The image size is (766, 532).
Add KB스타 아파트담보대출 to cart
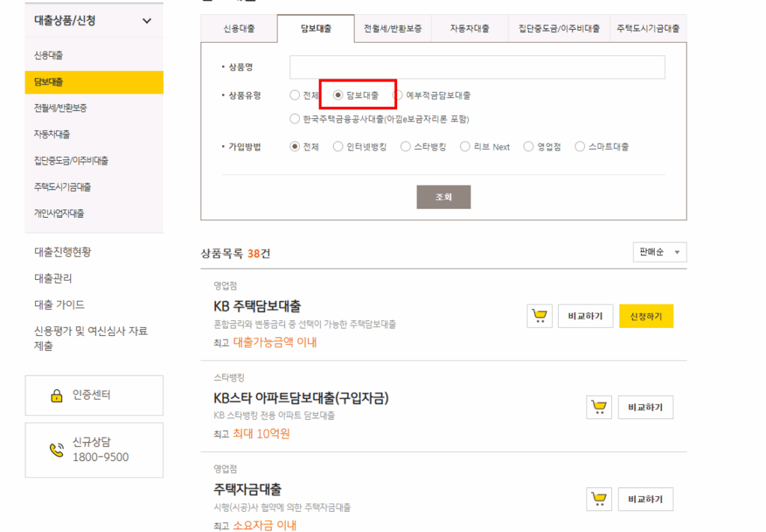(599, 407)
